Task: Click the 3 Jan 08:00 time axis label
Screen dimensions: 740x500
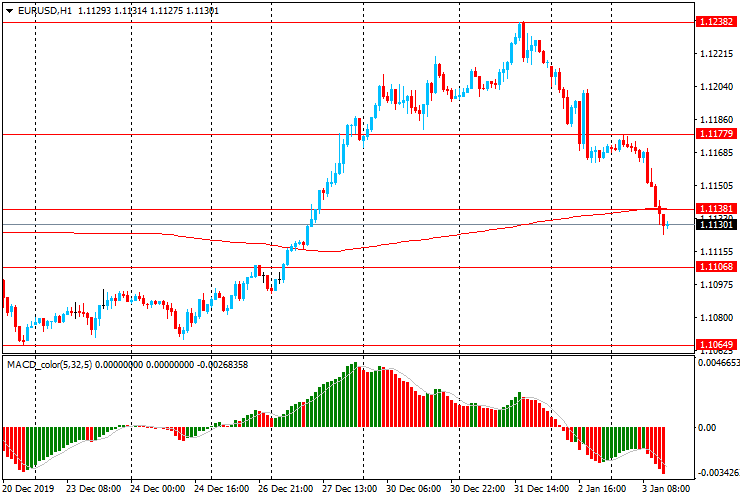Action: point(666,488)
